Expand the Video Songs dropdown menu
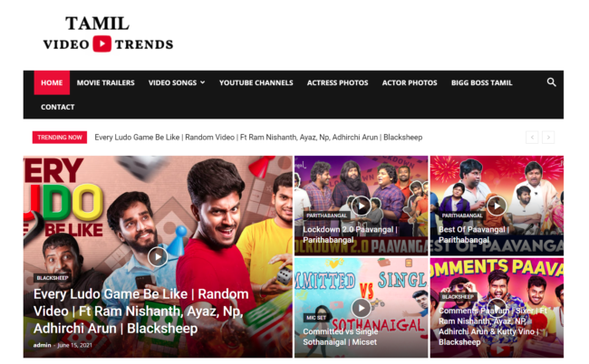 click(x=177, y=82)
